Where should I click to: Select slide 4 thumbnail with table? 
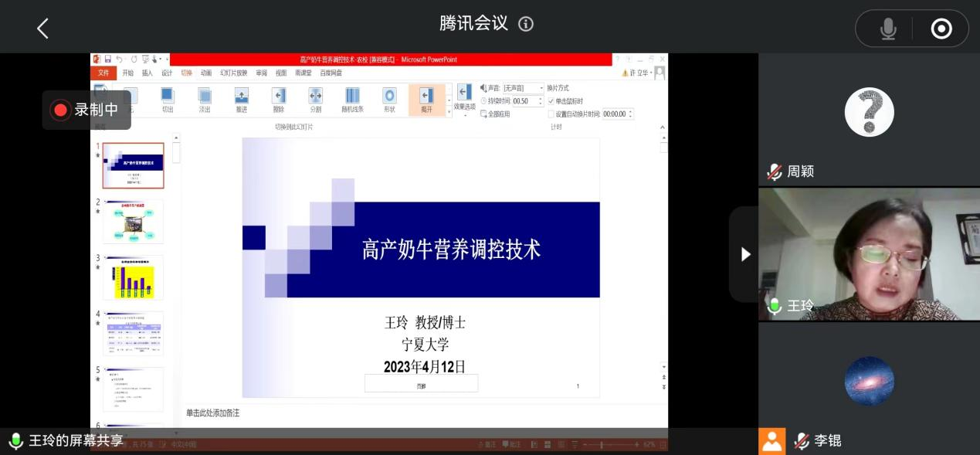pyautogui.click(x=133, y=334)
